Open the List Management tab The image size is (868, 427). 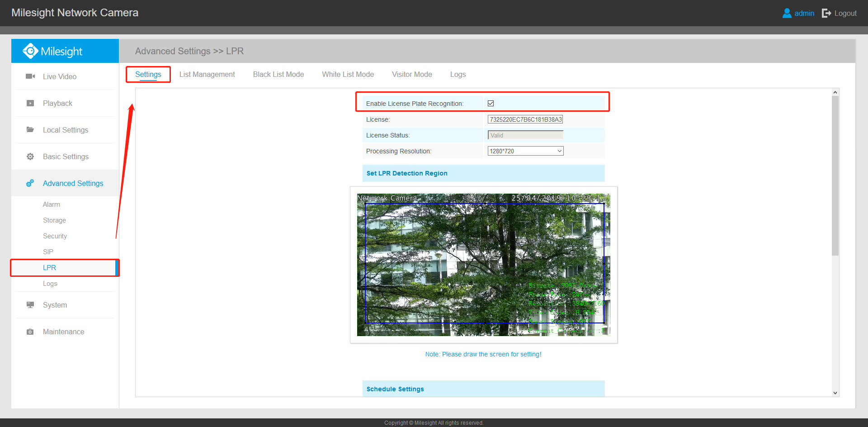point(207,74)
